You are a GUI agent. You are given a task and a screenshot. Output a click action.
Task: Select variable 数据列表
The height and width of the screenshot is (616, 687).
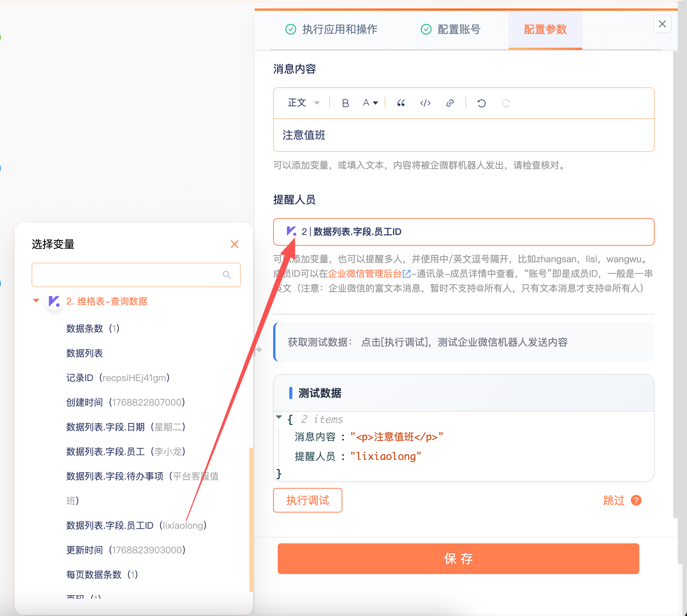85,353
